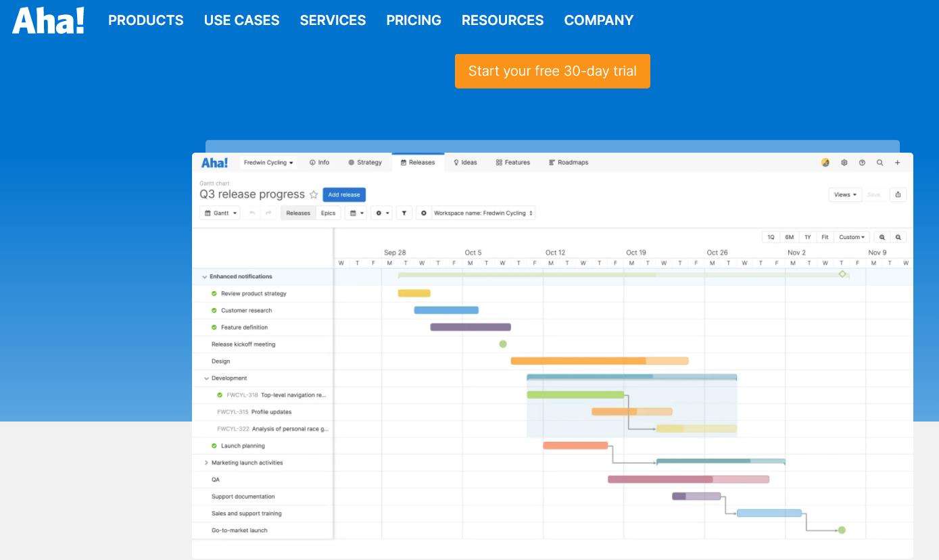The height and width of the screenshot is (560, 939).
Task: Open the Views dropdown
Action: click(x=845, y=195)
